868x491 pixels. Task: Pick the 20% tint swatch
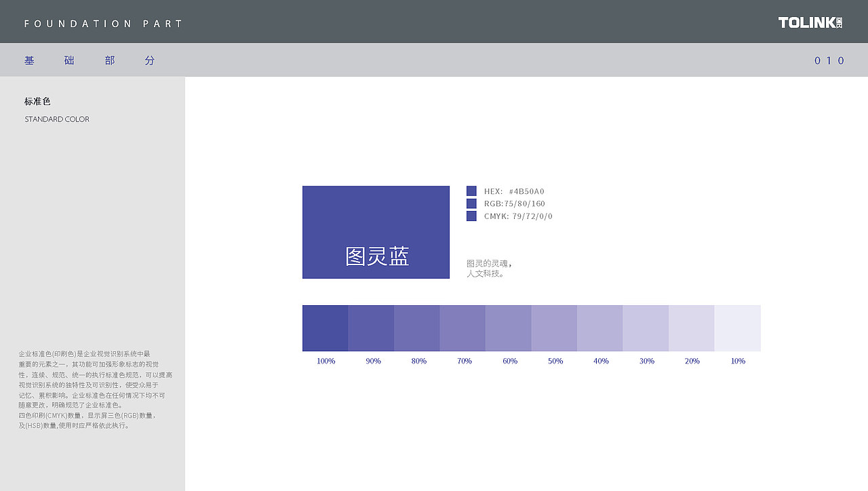coord(692,328)
